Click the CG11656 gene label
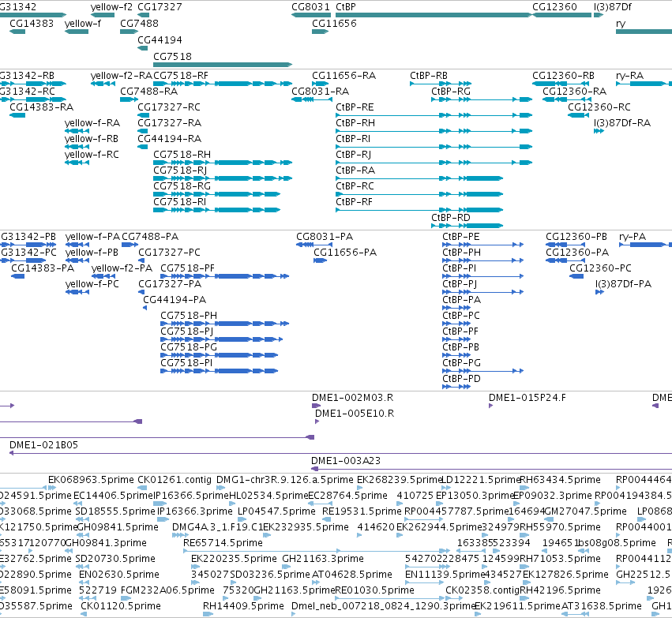This screenshot has height=618, width=672. [334, 23]
